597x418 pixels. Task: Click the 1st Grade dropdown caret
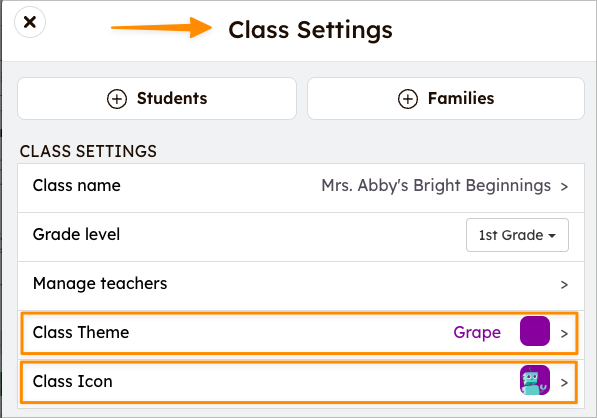point(552,236)
